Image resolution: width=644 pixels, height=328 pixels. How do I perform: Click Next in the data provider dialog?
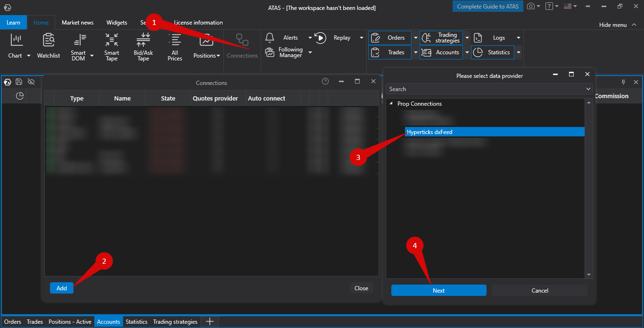(x=438, y=290)
